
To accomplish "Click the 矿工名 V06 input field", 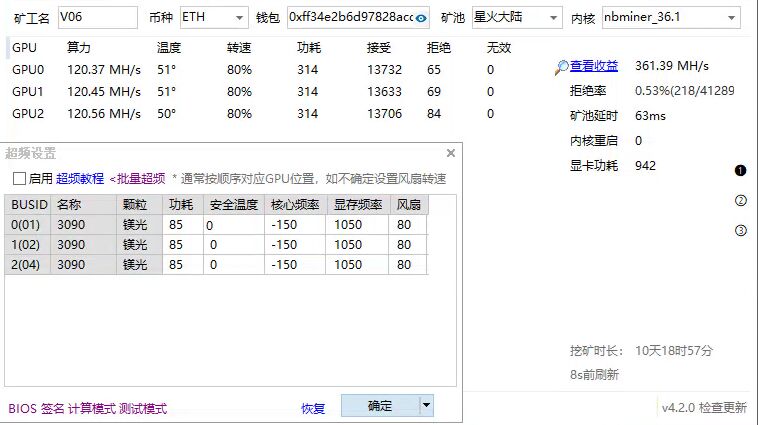I will click(98, 17).
